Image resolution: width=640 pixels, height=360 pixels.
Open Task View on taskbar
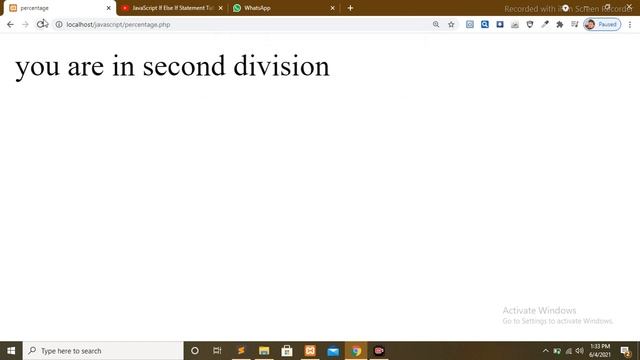tap(217, 351)
